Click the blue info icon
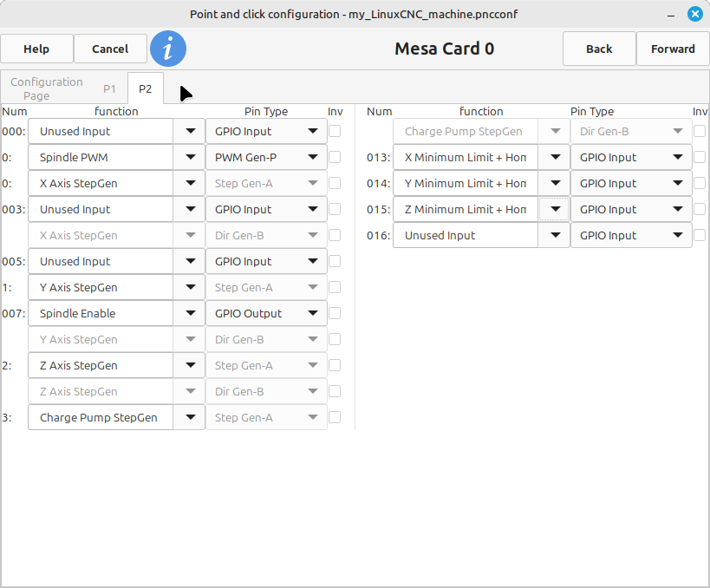 (x=168, y=49)
